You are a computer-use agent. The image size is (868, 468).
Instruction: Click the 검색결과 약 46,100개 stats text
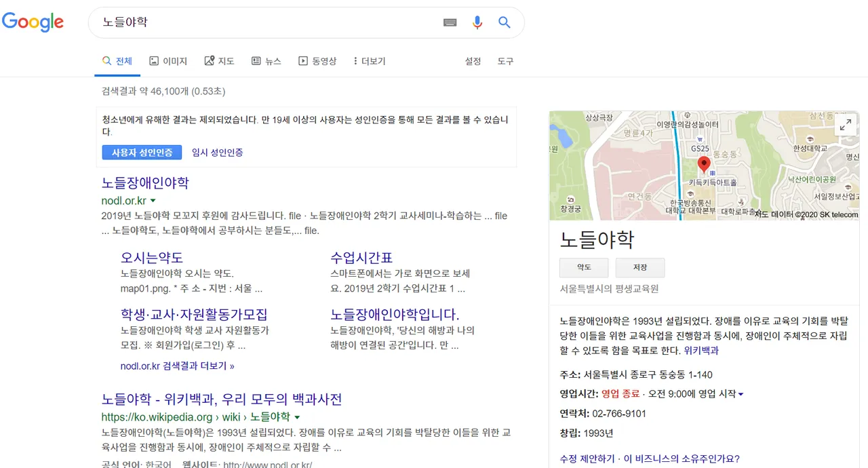(163, 91)
